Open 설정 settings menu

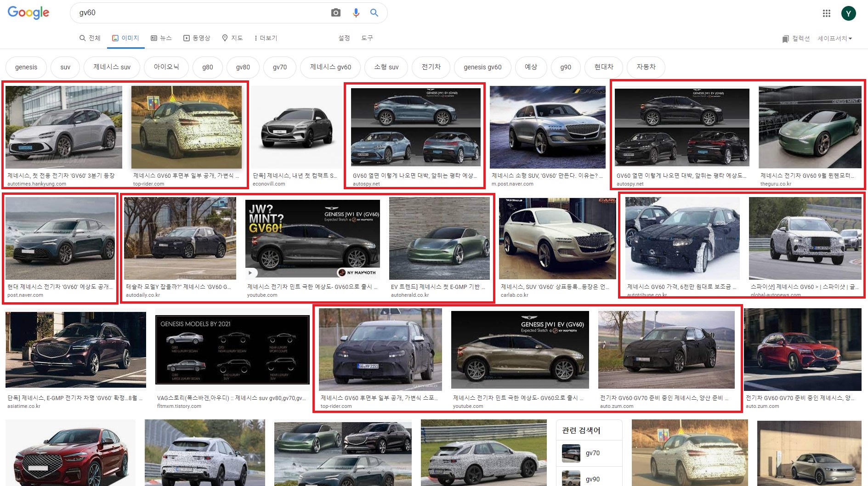tap(344, 38)
